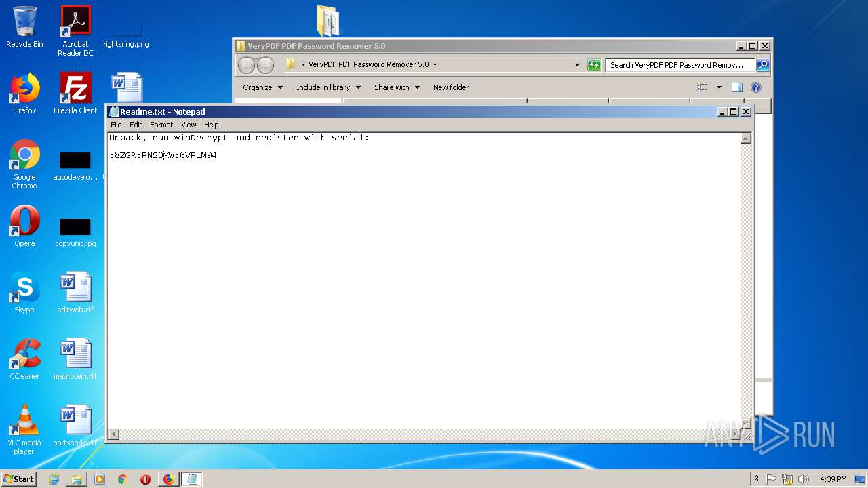The height and width of the screenshot is (488, 868).
Task: Open the address bar history dropdown
Action: point(577,65)
